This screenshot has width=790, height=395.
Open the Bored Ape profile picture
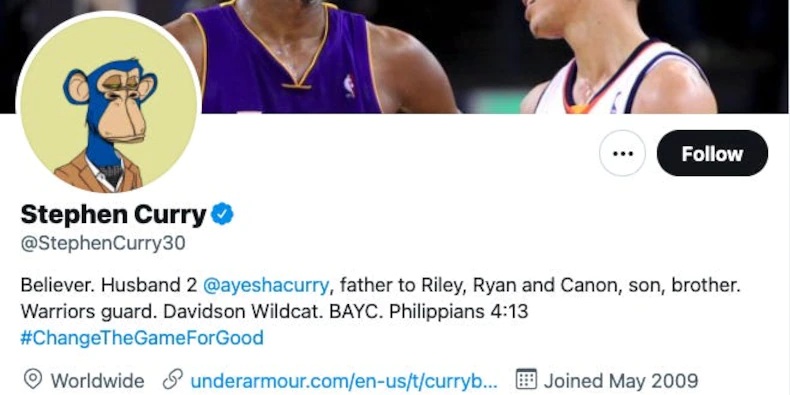click(x=109, y=105)
